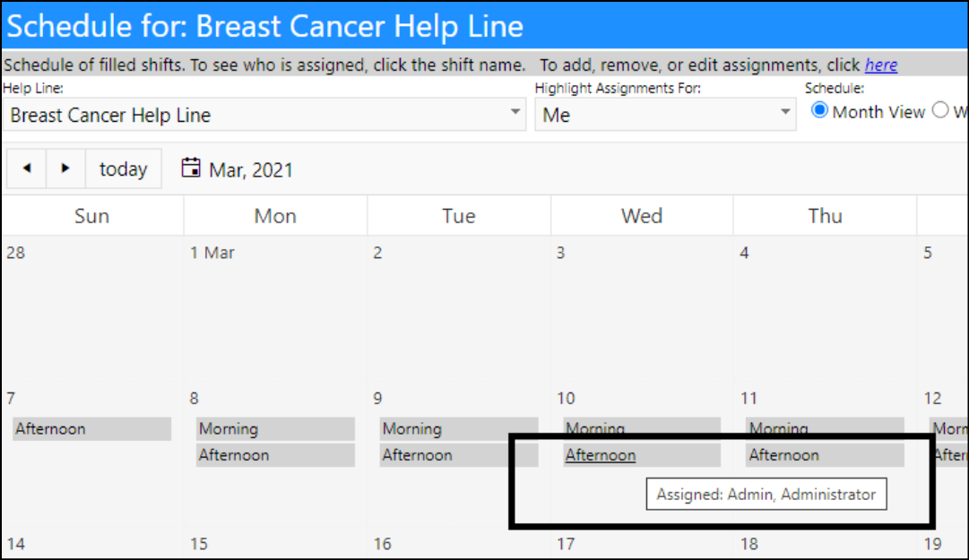The image size is (969, 560).
Task: Open Morning shift on Monday March 8
Action: click(x=275, y=428)
